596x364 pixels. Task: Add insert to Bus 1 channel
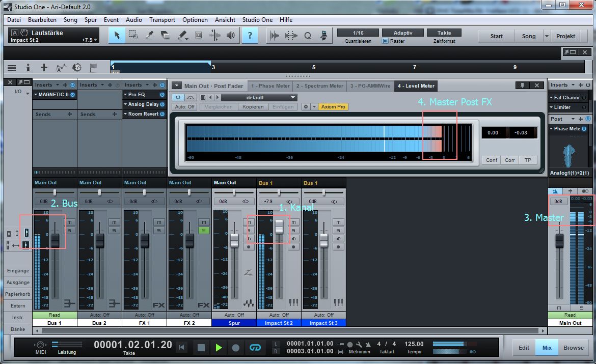[x=65, y=85]
